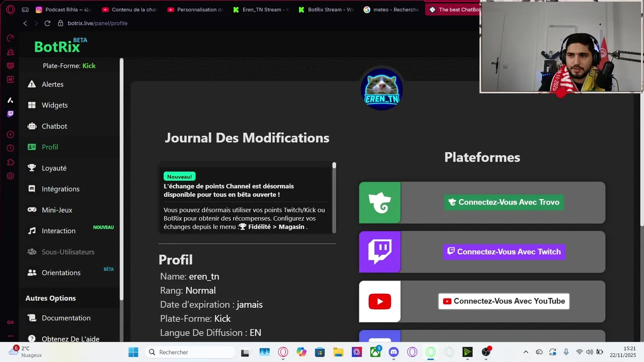Click the Date d'expiration jamais text
644x362 pixels.
coord(211,305)
